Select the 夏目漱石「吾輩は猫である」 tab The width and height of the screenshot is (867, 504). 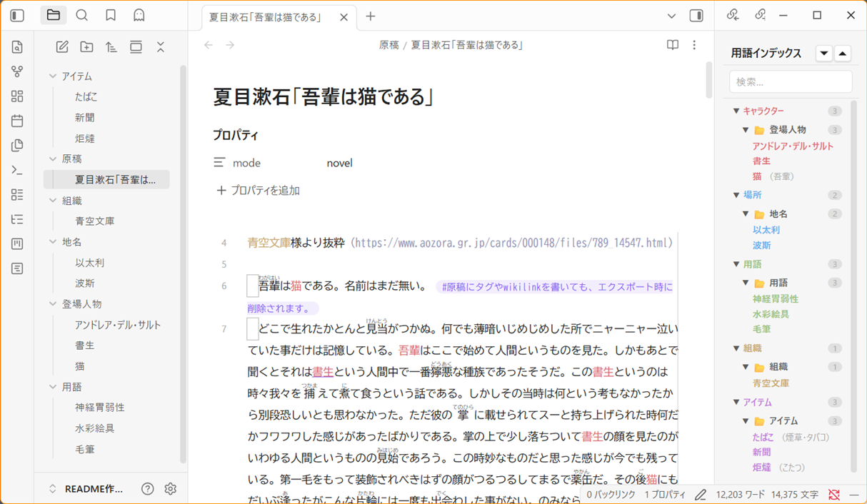click(279, 17)
